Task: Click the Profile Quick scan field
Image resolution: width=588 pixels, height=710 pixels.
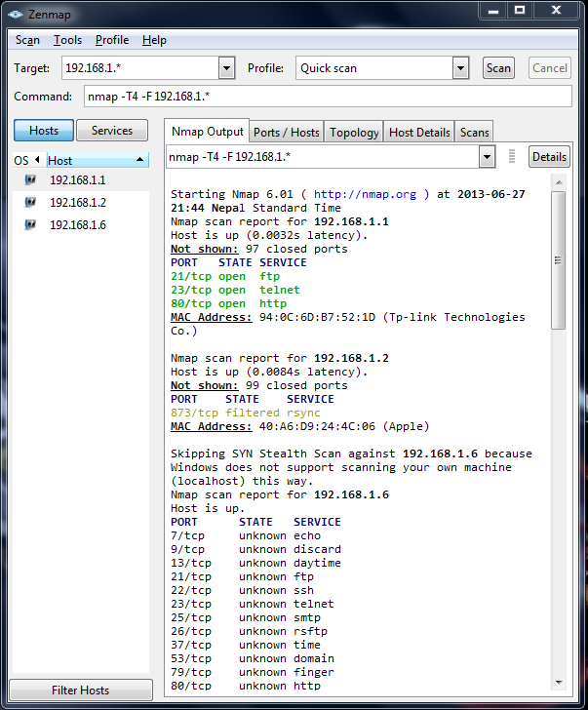Action: [374, 68]
